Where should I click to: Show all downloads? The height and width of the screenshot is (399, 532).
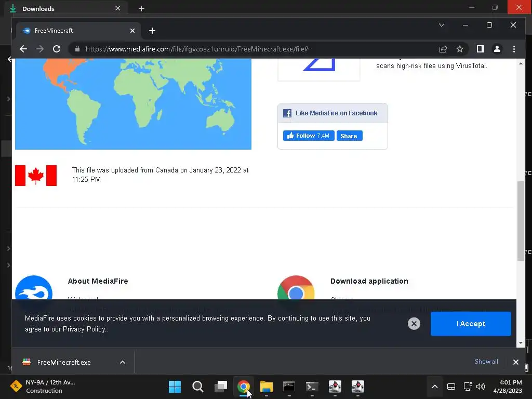tap(486, 362)
